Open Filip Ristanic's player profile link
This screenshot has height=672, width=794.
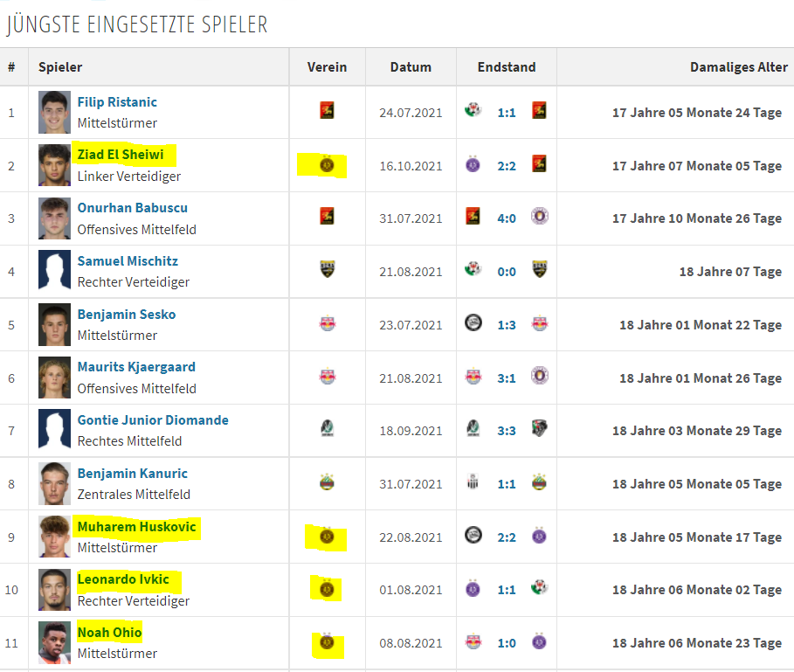pyautogui.click(x=117, y=102)
